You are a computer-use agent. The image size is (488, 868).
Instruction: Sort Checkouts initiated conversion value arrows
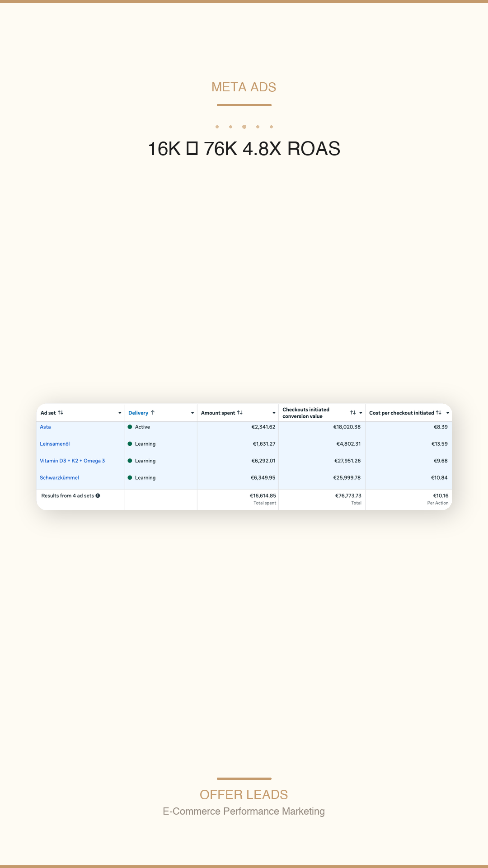[353, 413]
